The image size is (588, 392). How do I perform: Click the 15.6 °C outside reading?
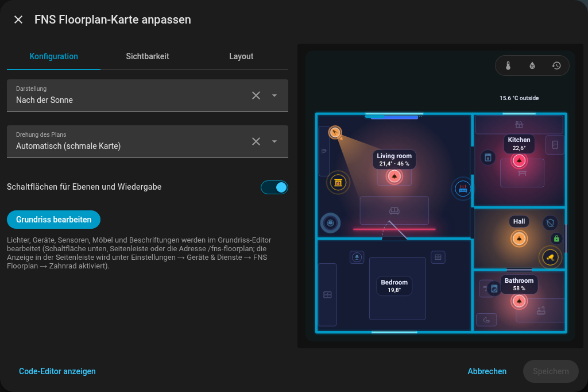(519, 98)
